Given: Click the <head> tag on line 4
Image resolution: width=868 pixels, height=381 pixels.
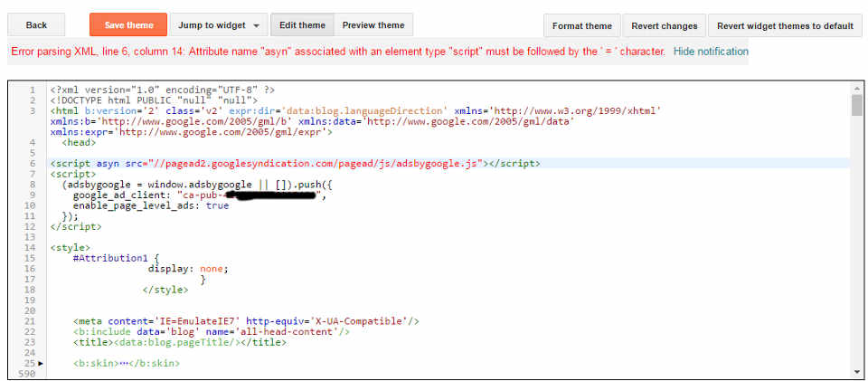Looking at the screenshot, I should (79, 142).
